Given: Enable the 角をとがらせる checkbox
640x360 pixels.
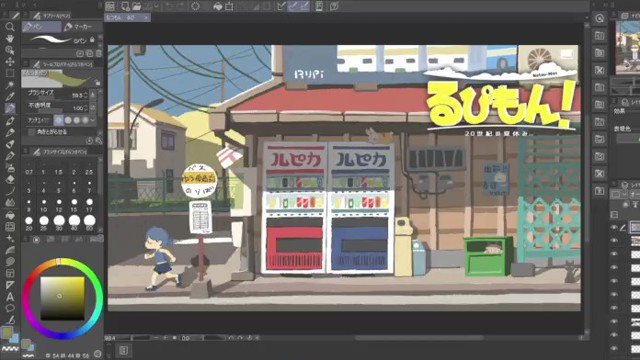Looking at the screenshot, I should click(31, 132).
